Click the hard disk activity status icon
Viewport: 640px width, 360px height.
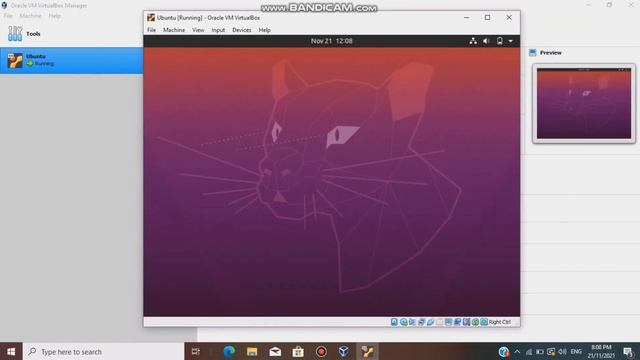[394, 322]
